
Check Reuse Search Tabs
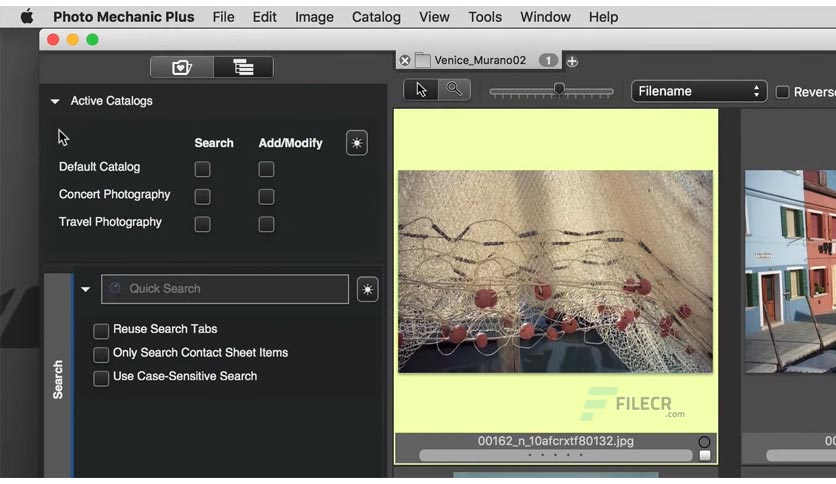(101, 331)
